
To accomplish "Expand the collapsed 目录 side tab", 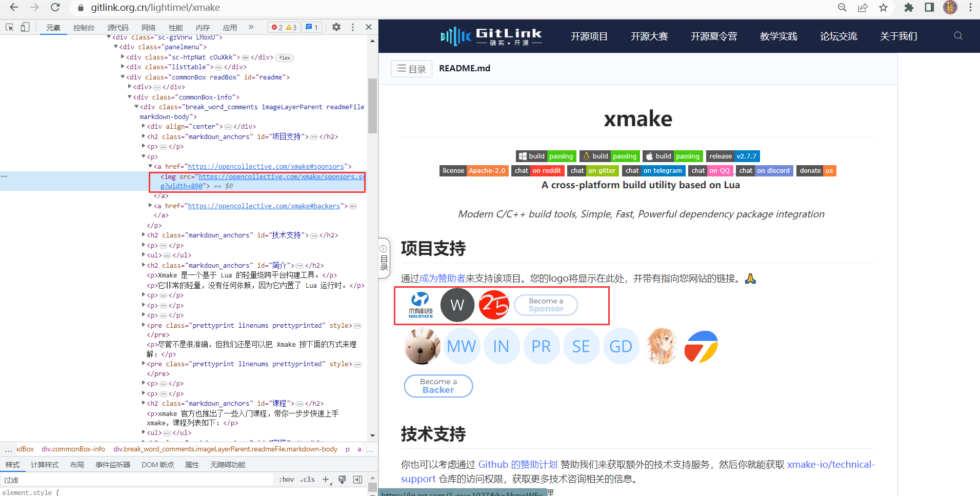I will 384,258.
